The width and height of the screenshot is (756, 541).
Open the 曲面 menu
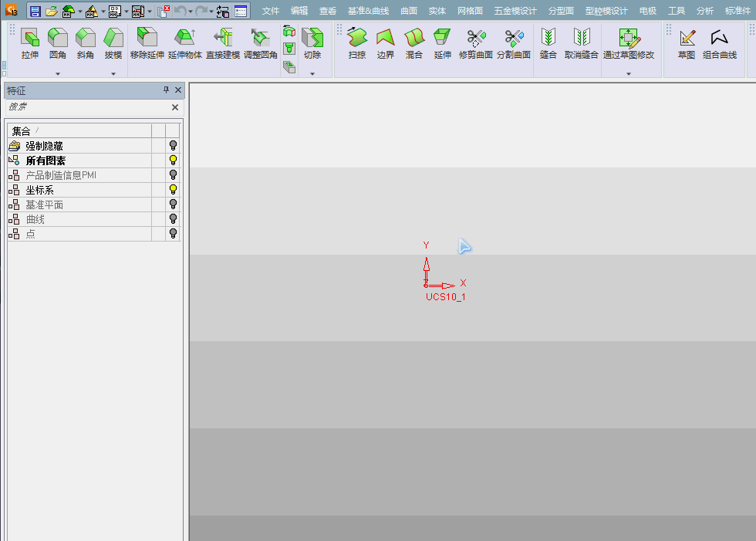click(409, 11)
